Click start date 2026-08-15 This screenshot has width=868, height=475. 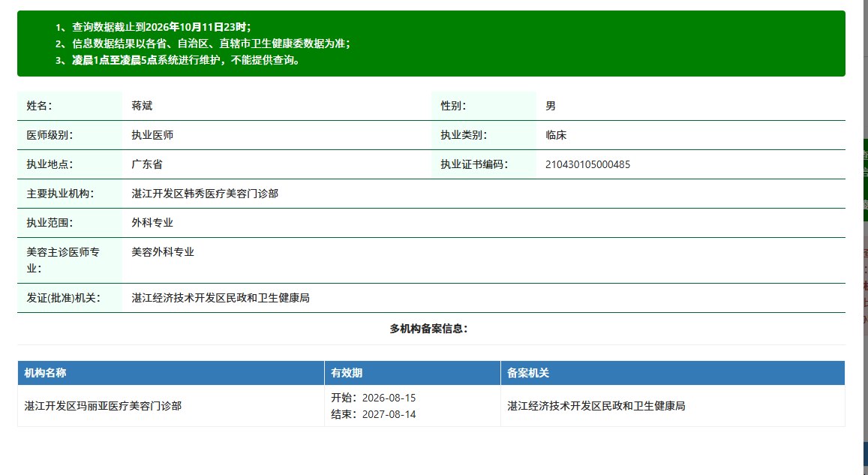coord(389,398)
